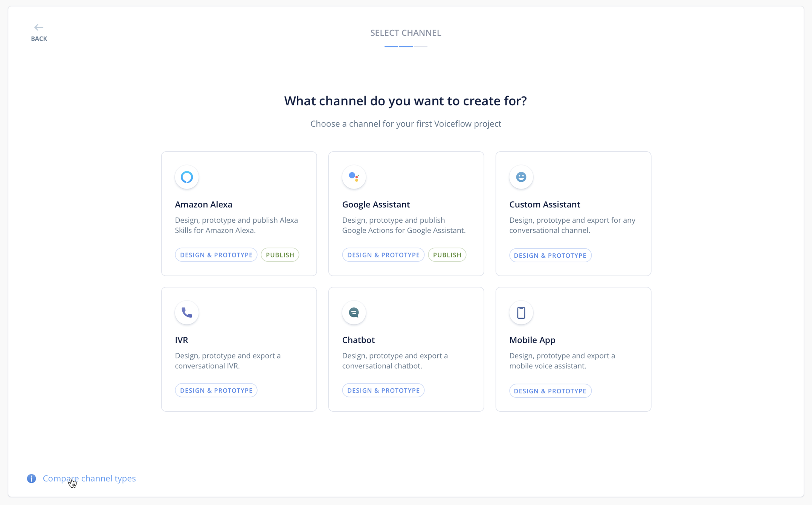Click the Google Assistant dots icon

pyautogui.click(x=354, y=177)
